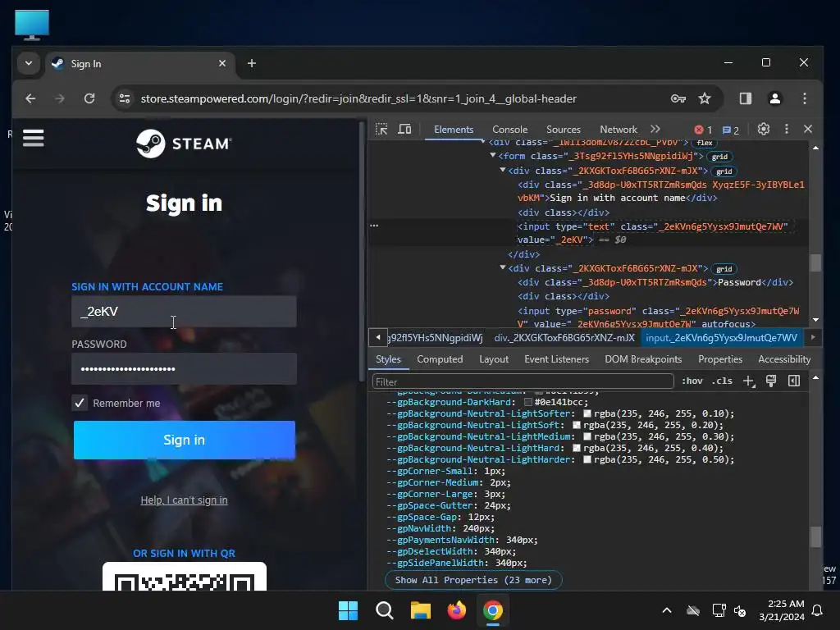The height and width of the screenshot is (630, 840).
Task: Switch to the Elements tab
Action: pyautogui.click(x=454, y=129)
